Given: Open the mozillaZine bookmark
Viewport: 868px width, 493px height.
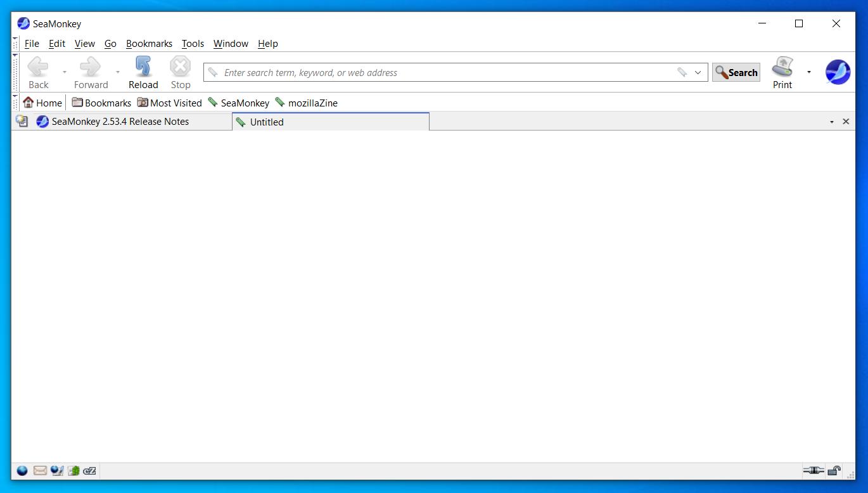Looking at the screenshot, I should click(306, 103).
